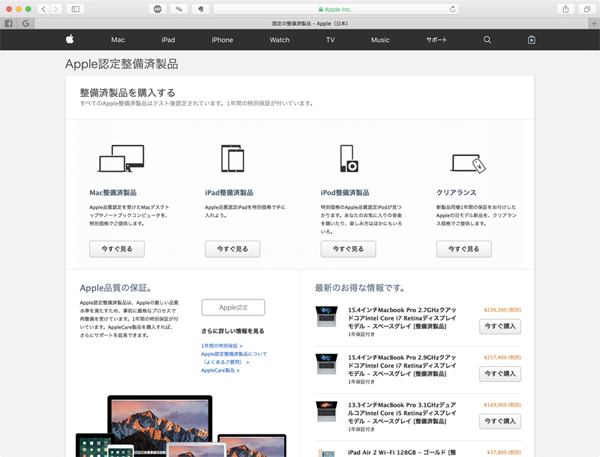Screen dimensions: 600x457
Task: Open the iPod整備済製品 heading link
Action: pyautogui.click(x=345, y=193)
